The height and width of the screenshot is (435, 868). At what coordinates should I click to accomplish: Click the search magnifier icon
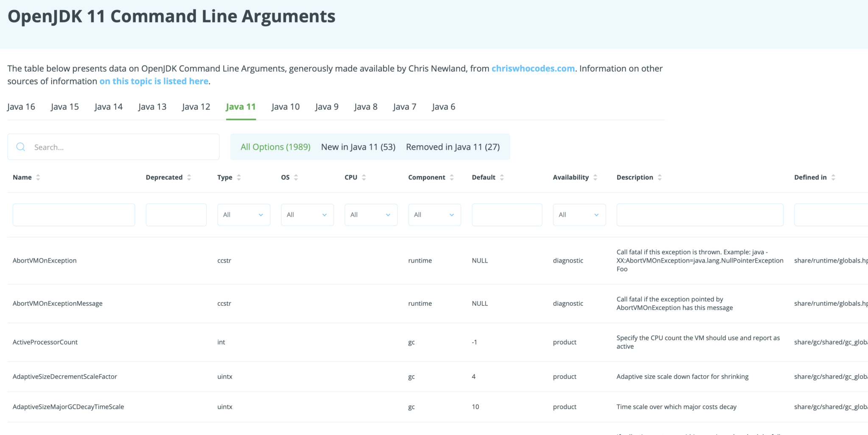[21, 147]
